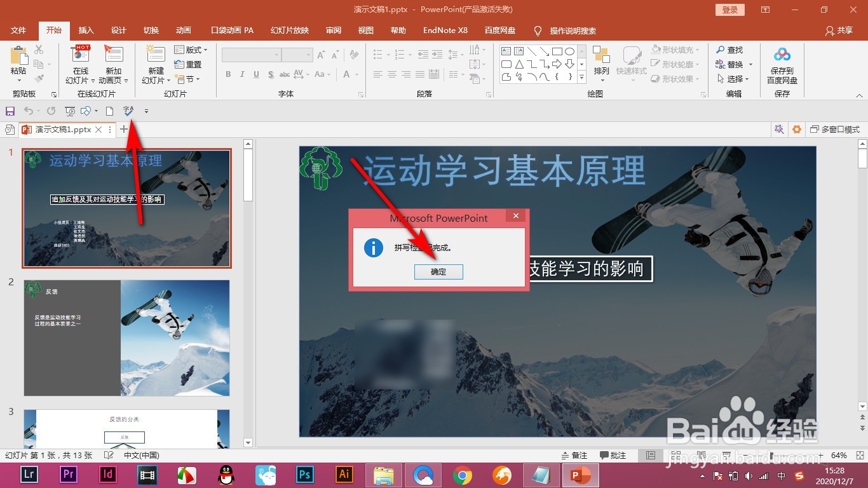This screenshot has width=868, height=488.
Task: Select the rectangle shape in gallery
Action: (557, 51)
